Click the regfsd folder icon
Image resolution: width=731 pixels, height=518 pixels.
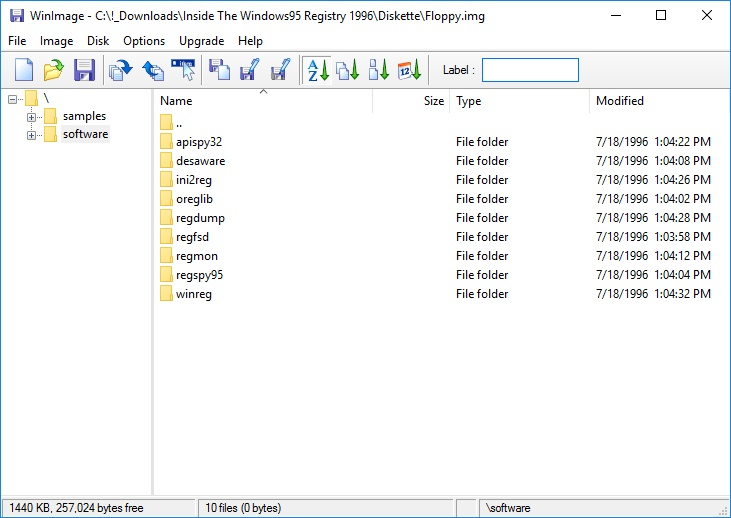click(166, 236)
